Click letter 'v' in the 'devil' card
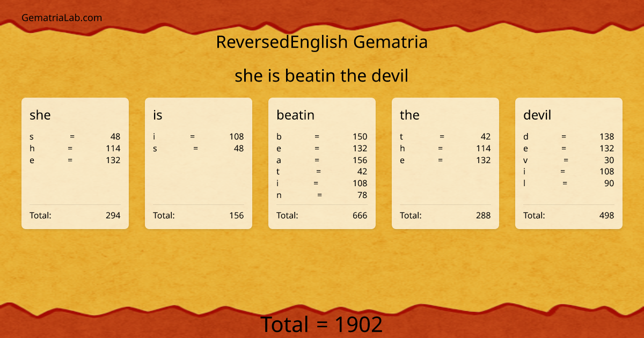This screenshot has width=644, height=338. tap(525, 160)
